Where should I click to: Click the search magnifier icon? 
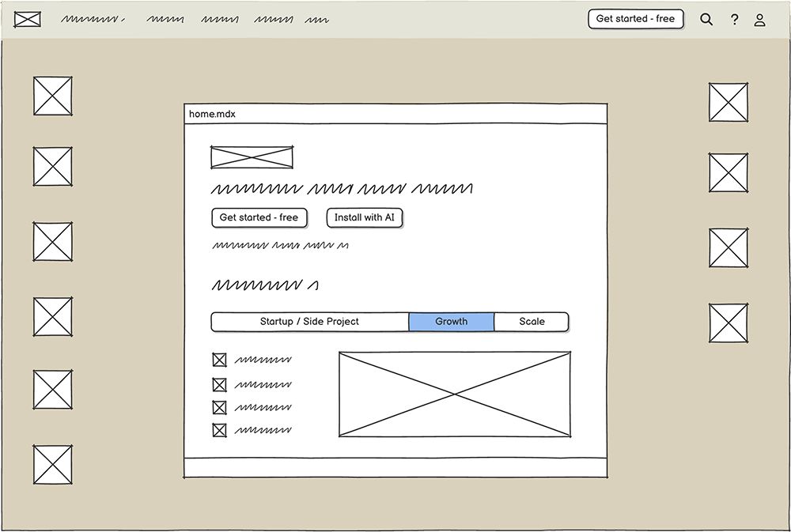point(706,20)
